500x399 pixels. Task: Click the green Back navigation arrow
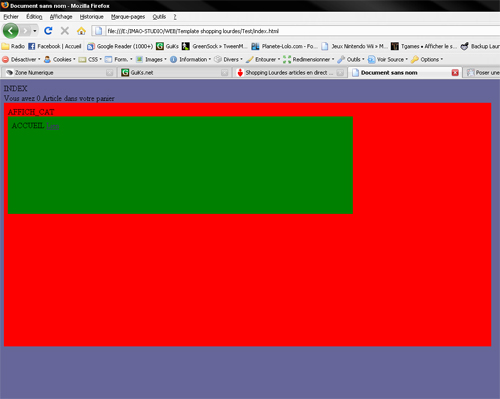pyautogui.click(x=10, y=31)
